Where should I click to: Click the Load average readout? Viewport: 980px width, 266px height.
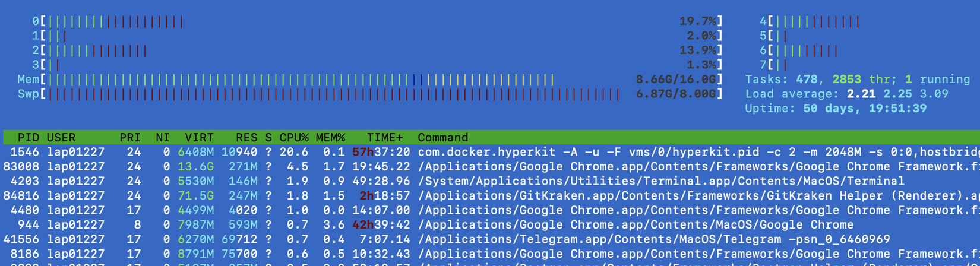pyautogui.click(x=846, y=94)
